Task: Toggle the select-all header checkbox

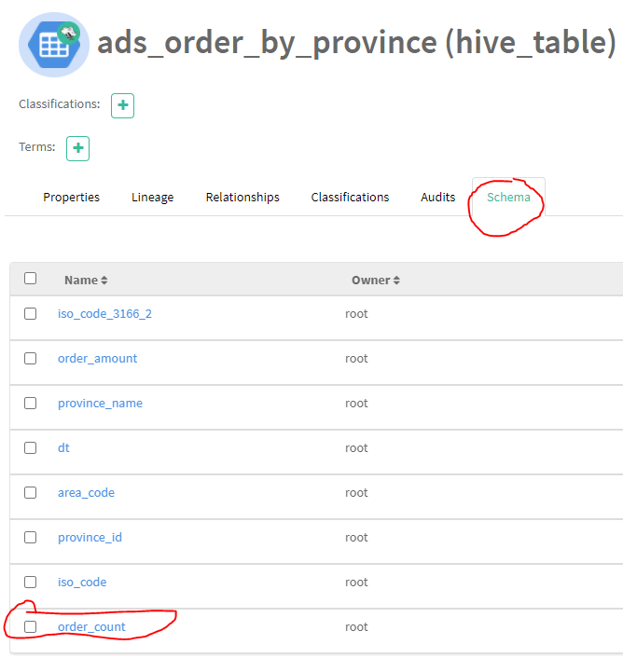Action: click(31, 279)
